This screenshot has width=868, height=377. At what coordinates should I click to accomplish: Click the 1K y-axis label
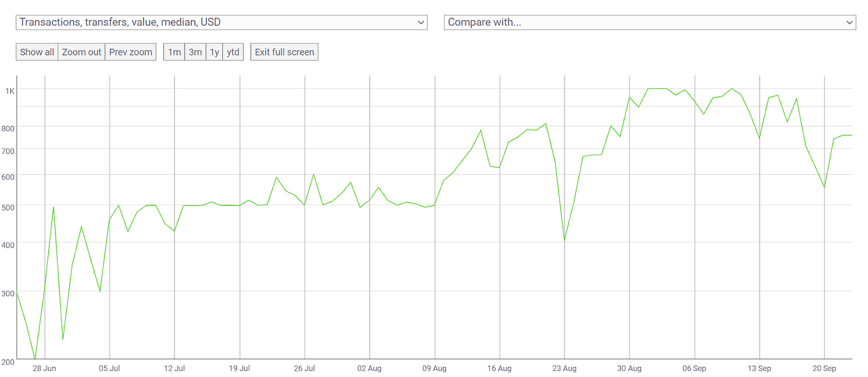(10, 91)
